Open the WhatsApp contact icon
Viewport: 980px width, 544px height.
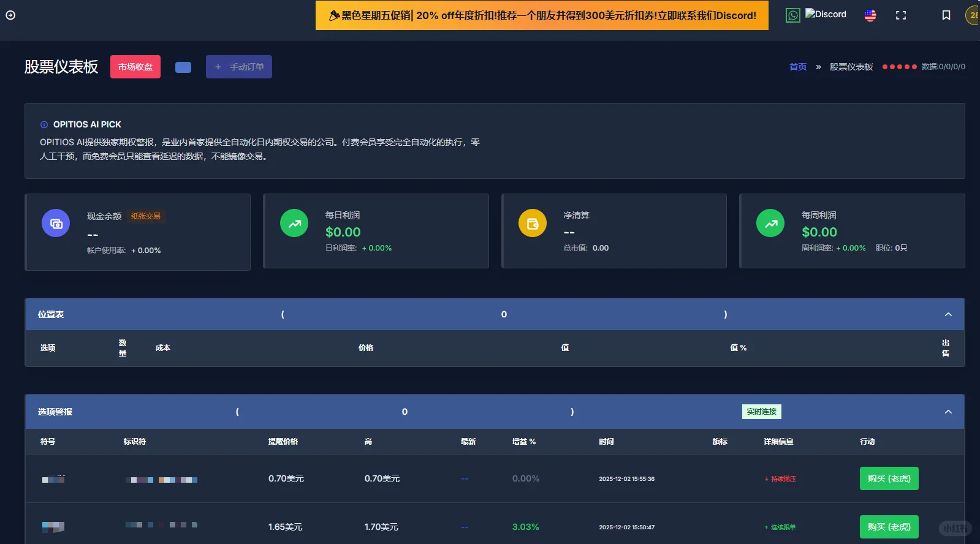pyautogui.click(x=793, y=15)
